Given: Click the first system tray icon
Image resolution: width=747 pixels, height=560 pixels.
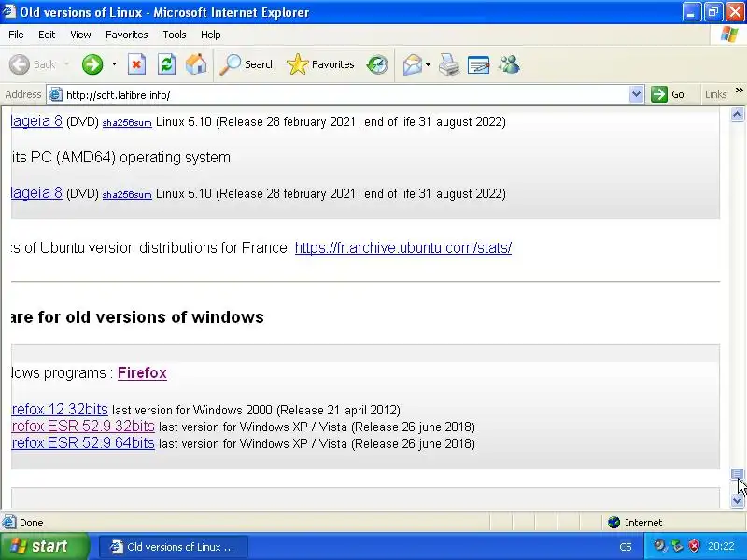Looking at the screenshot, I should coord(660,546).
